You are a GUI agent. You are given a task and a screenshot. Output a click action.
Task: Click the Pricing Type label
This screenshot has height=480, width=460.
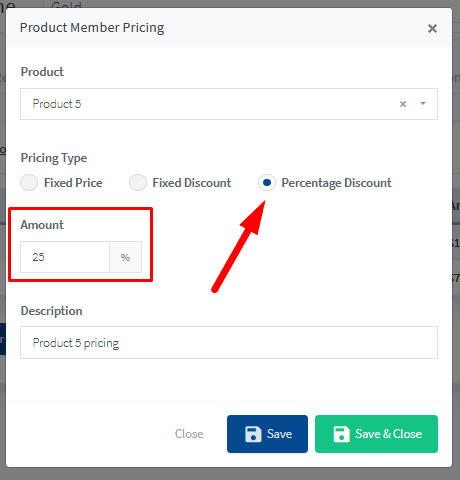[x=54, y=158]
